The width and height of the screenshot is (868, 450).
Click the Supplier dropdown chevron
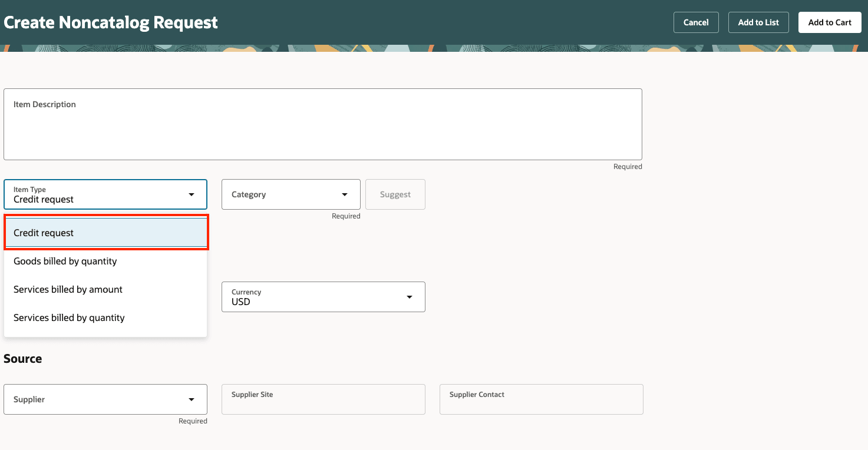(x=191, y=399)
